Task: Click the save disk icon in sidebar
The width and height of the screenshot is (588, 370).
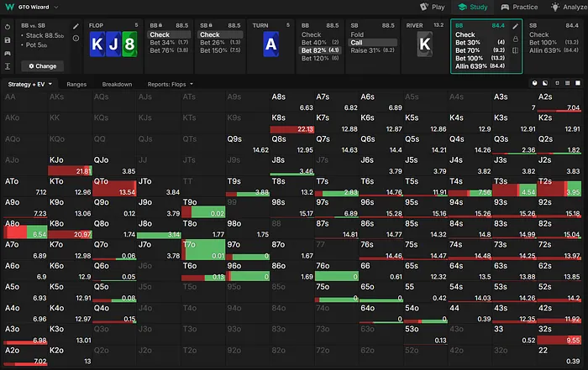Action: point(8,39)
